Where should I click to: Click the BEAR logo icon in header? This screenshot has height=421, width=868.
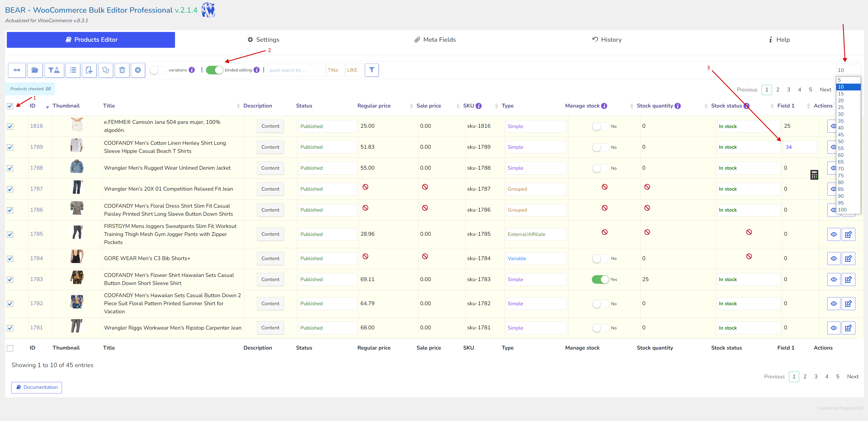pyautogui.click(x=208, y=10)
